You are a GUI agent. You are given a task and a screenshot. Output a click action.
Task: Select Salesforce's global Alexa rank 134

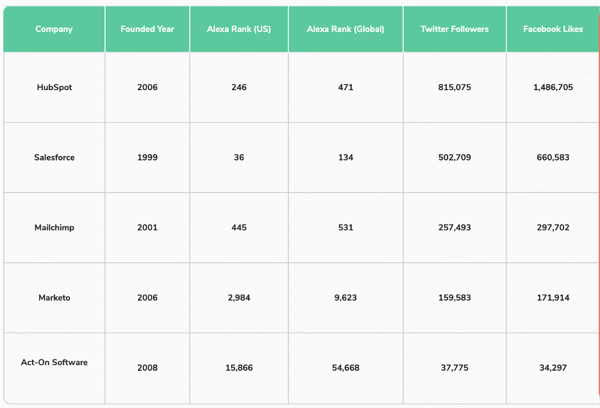[345, 158]
